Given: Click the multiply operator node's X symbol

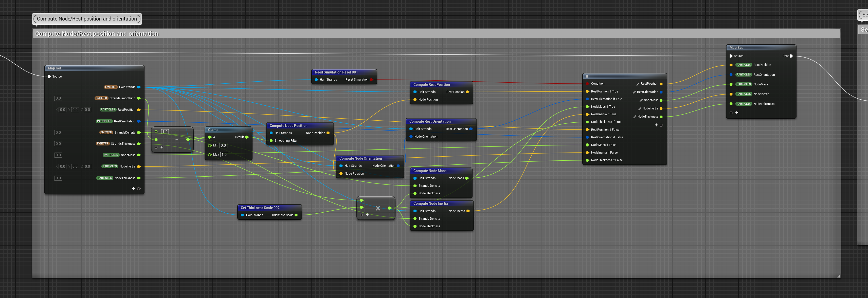Looking at the screenshot, I should tap(378, 208).
